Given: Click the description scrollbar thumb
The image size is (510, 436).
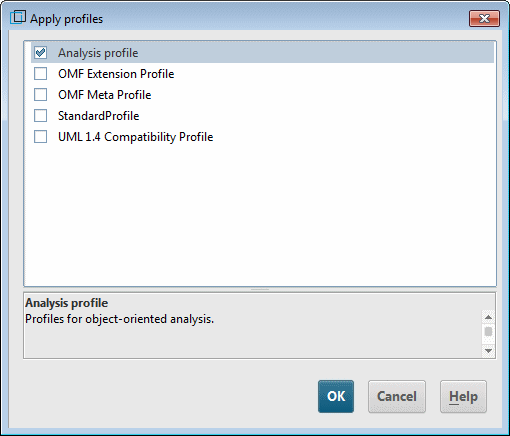Looking at the screenshot, I should point(488,332).
